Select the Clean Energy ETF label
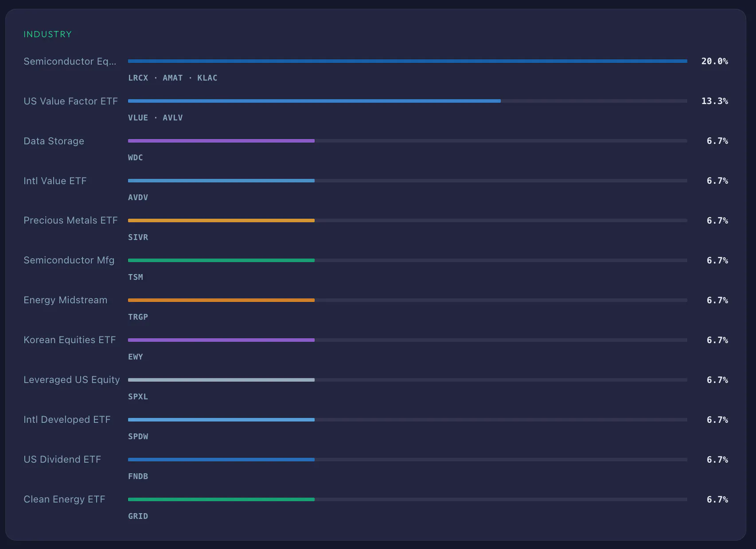Image resolution: width=756 pixels, height=549 pixels. [x=64, y=499]
